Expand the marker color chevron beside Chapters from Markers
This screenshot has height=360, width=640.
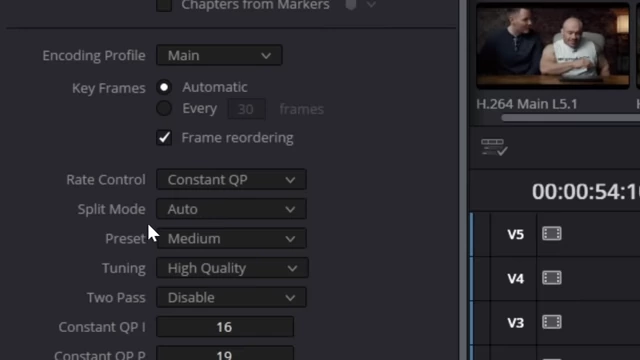pos(371,5)
